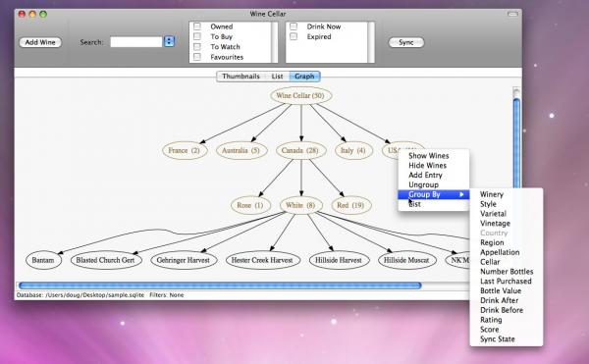Choose Appellation in Group By submenu

500,252
